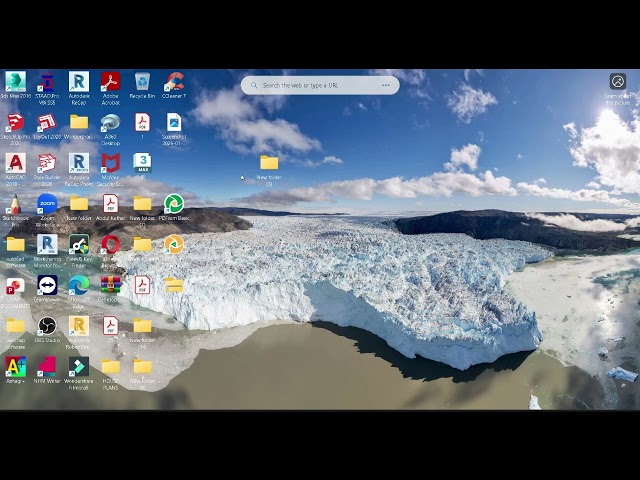Select the Azhagi+ shortcut icon
The width and height of the screenshot is (640, 480).
click(x=16, y=367)
